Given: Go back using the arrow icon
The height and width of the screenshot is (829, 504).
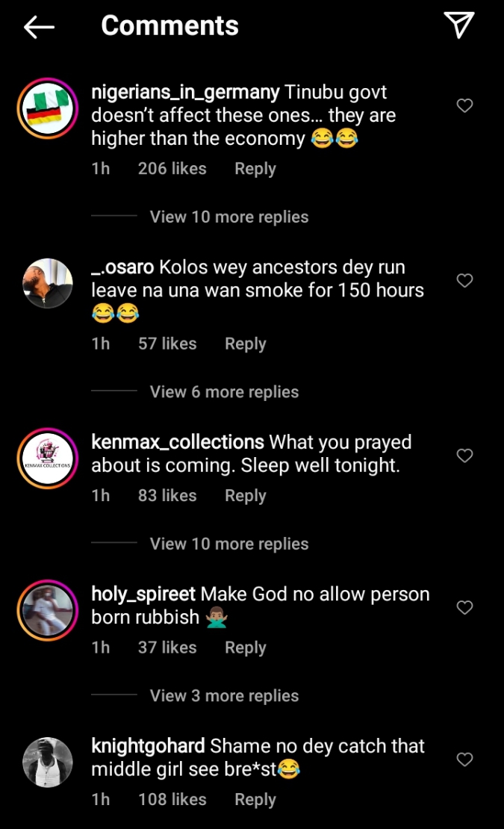Looking at the screenshot, I should click(x=39, y=28).
